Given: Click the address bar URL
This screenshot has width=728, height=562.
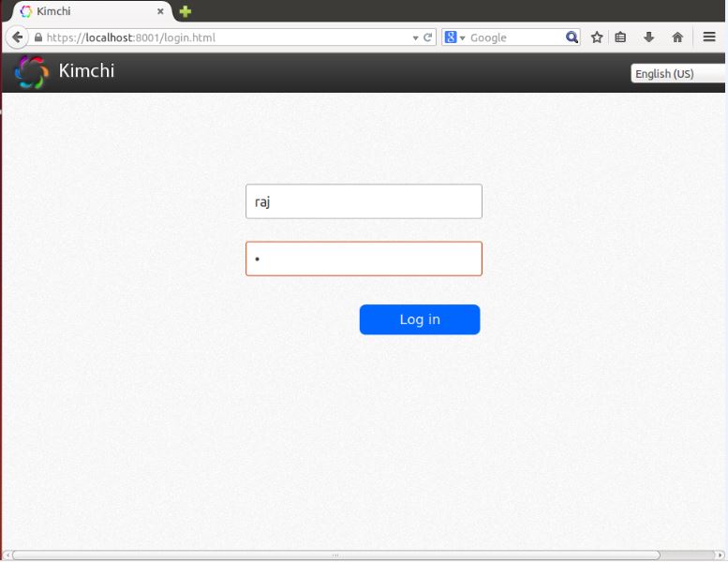Looking at the screenshot, I should click(x=131, y=37).
